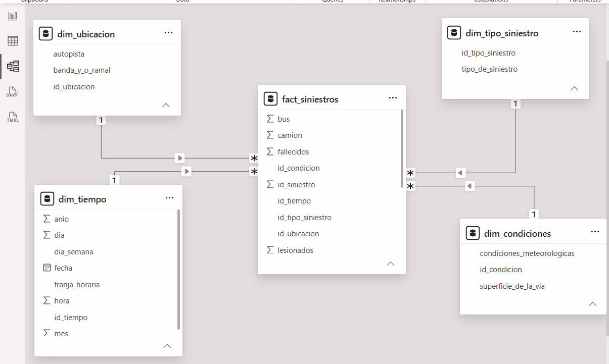Click fact_siniestros field list scrollbar
Screen dimensions: 609x364
(402, 149)
